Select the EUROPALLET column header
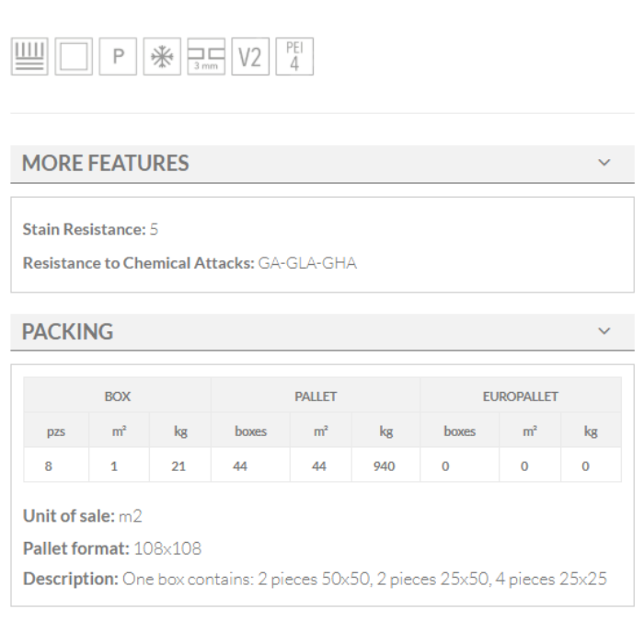644x644 pixels. coord(521,397)
